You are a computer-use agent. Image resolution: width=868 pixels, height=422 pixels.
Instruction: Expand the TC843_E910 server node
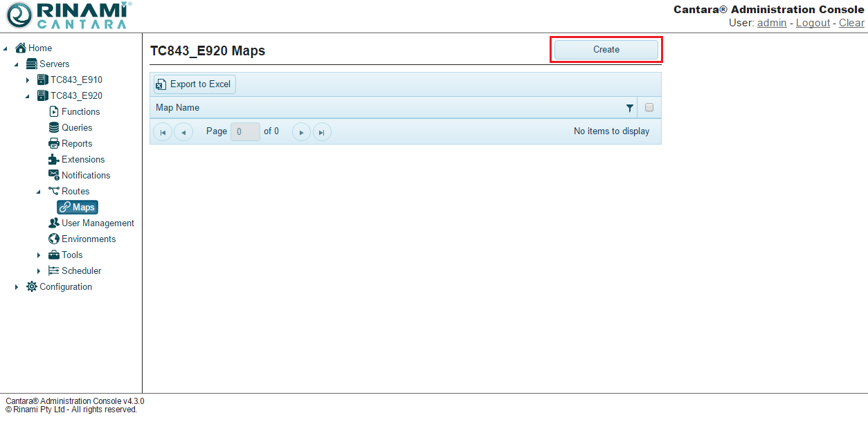(28, 80)
